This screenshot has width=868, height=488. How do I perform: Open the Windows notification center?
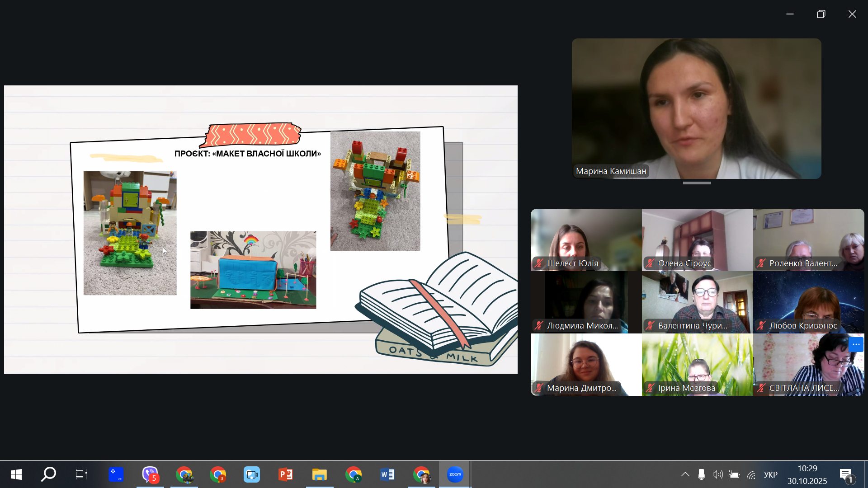coord(846,474)
